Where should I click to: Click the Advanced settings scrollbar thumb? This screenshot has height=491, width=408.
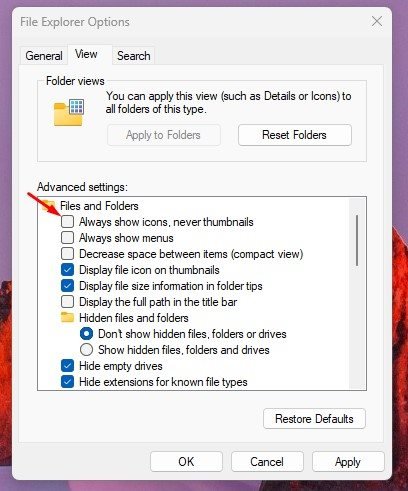pyautogui.click(x=357, y=240)
